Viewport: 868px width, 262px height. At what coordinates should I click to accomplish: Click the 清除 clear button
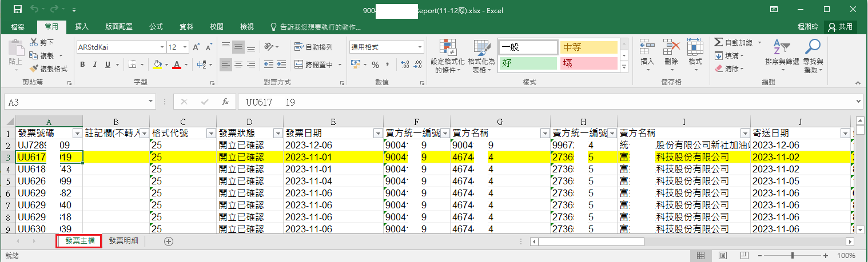(729, 69)
